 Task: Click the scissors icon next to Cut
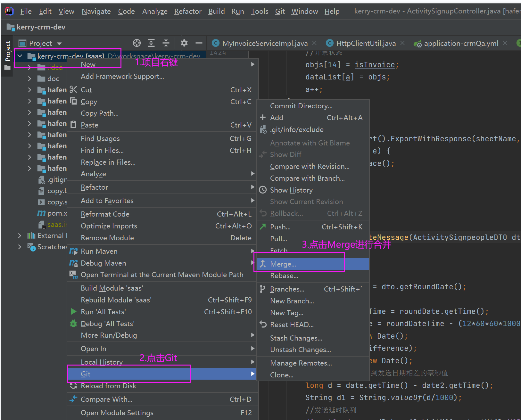click(x=73, y=89)
